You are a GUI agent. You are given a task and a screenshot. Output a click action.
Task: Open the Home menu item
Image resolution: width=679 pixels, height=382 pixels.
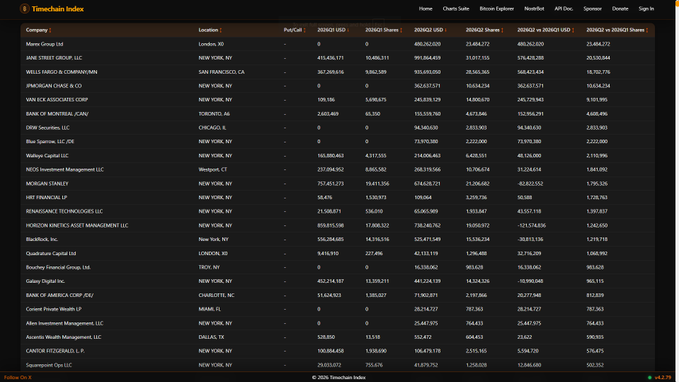coord(425,9)
